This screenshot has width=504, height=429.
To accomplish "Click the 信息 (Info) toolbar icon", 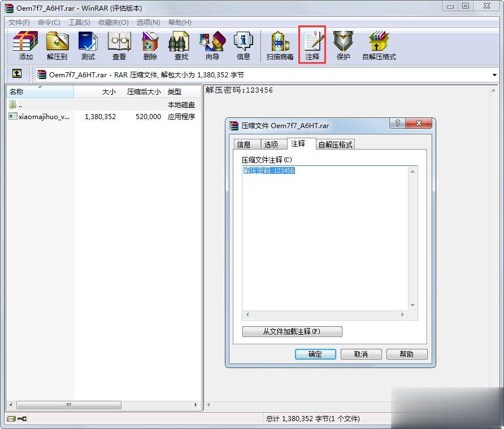I will point(244,45).
